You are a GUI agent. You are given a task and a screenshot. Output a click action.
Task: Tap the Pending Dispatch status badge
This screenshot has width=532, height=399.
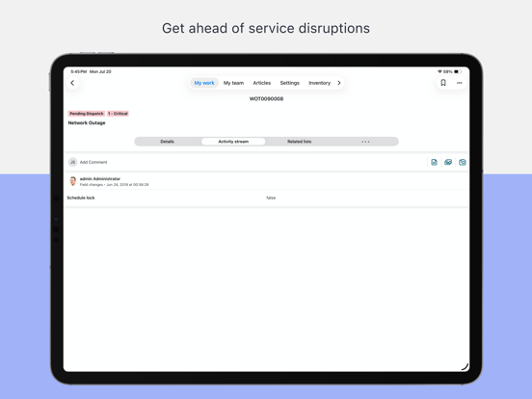tap(87, 114)
